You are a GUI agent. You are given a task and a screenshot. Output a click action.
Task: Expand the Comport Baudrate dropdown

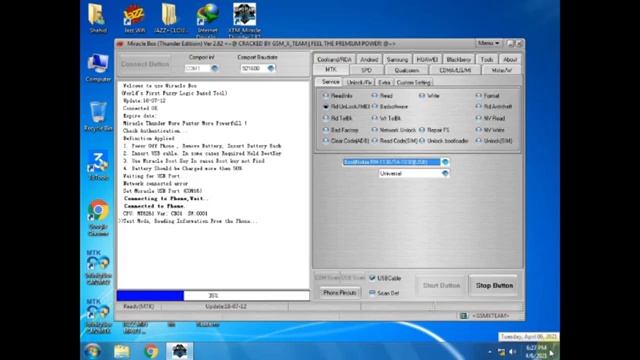pos(271,68)
